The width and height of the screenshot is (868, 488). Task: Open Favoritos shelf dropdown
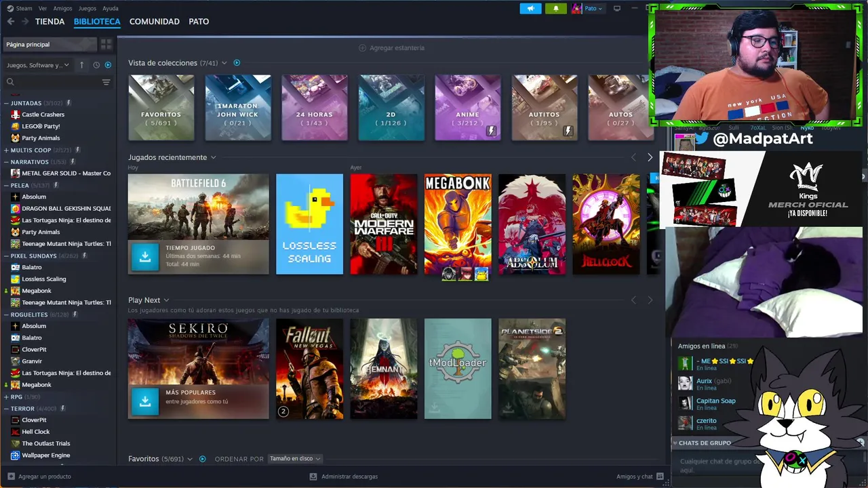coord(190,459)
